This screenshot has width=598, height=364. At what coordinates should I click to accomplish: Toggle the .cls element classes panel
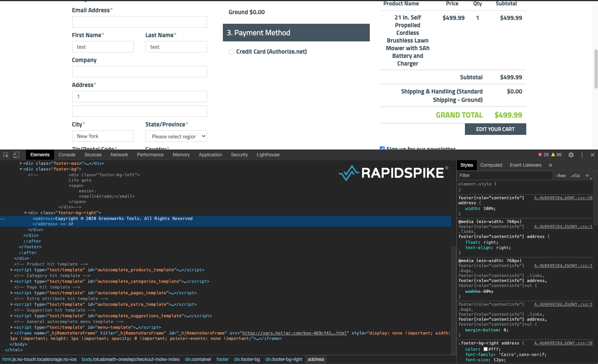pyautogui.click(x=575, y=175)
